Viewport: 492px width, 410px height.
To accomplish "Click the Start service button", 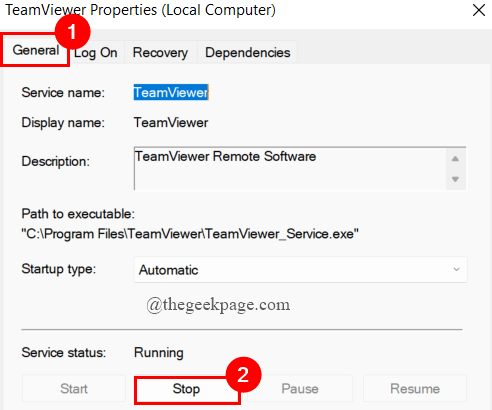I will [74, 388].
